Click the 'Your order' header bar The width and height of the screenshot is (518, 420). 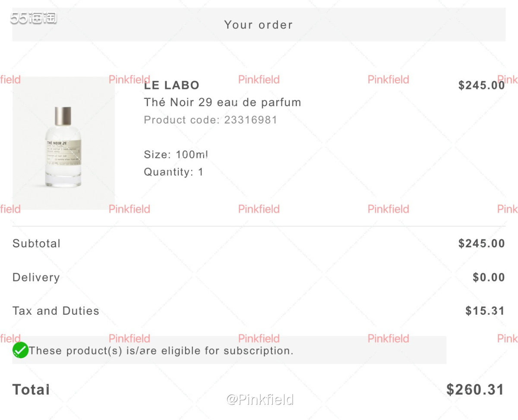[x=259, y=25]
